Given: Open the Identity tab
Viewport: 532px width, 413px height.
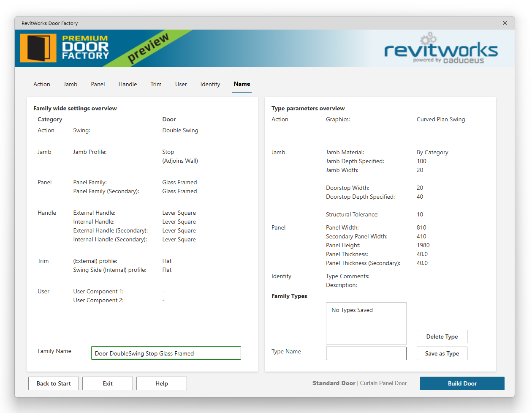Looking at the screenshot, I should coord(210,84).
